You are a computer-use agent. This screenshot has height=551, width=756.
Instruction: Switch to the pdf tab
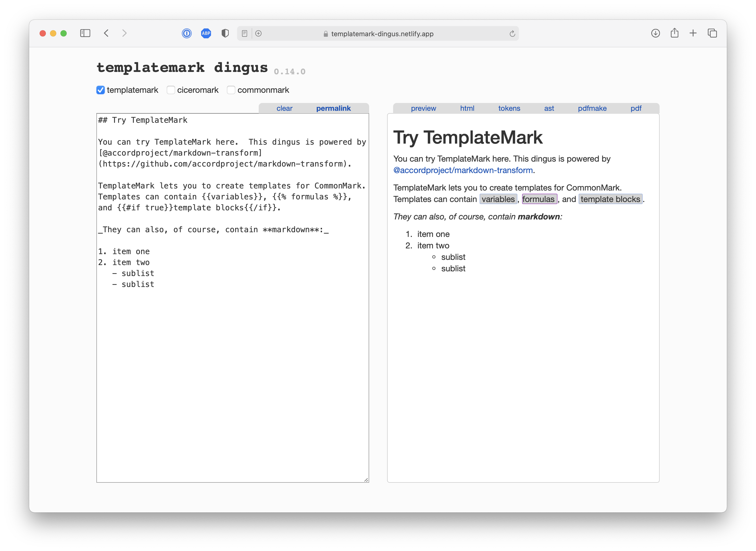click(636, 108)
